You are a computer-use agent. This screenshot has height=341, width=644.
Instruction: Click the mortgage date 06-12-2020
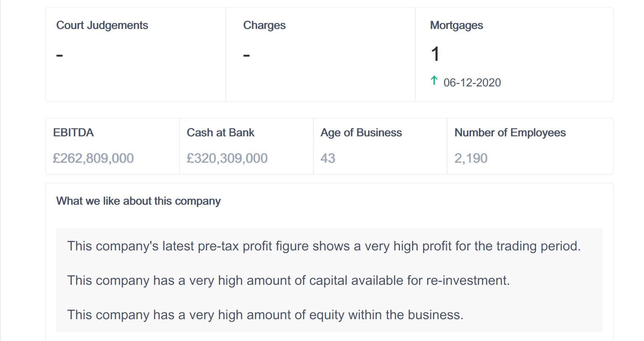click(x=472, y=83)
